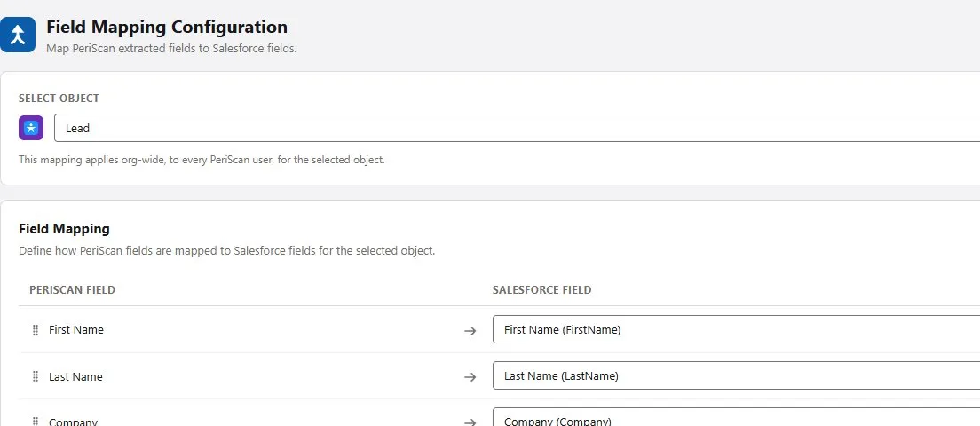Click the 'This mapping applies org-wide' note

202,159
